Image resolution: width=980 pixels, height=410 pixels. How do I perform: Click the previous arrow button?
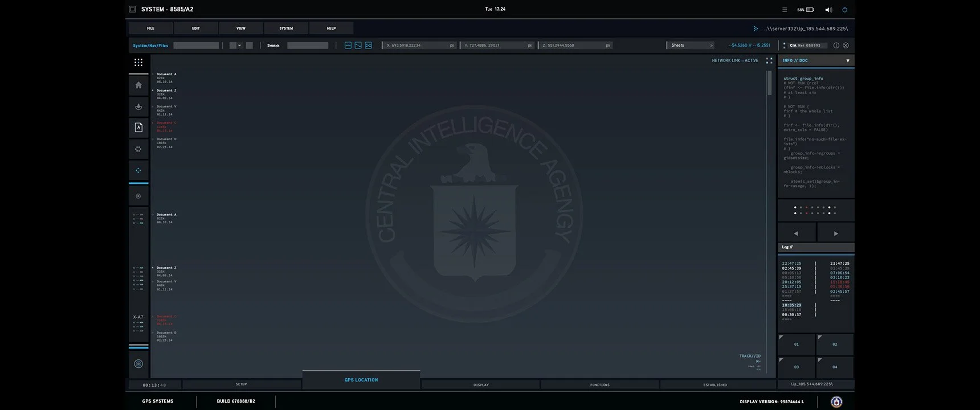pos(797,233)
